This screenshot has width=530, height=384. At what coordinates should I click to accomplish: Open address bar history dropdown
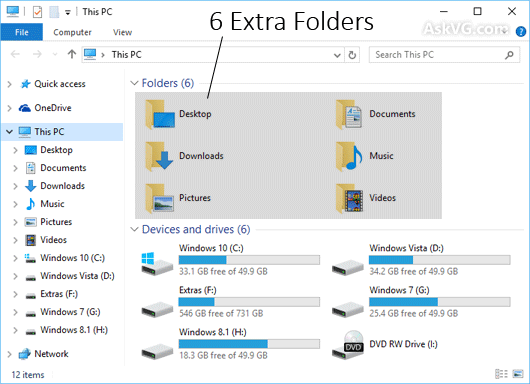tap(337, 55)
